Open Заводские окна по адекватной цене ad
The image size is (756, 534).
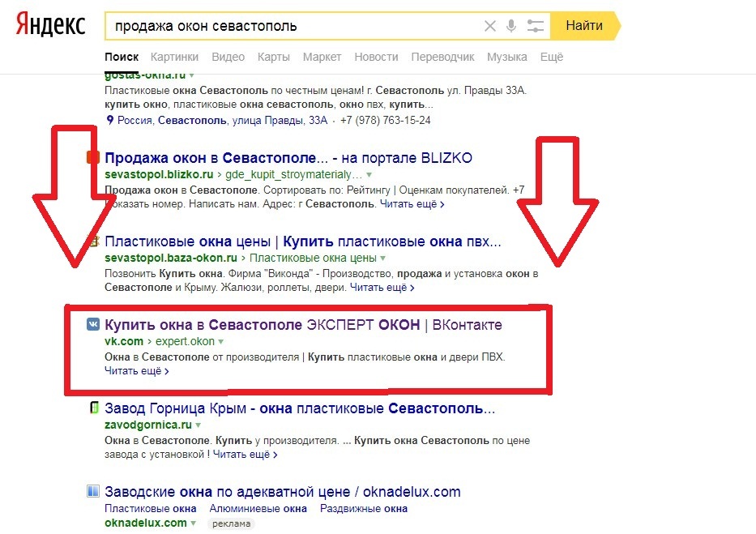coord(283,492)
